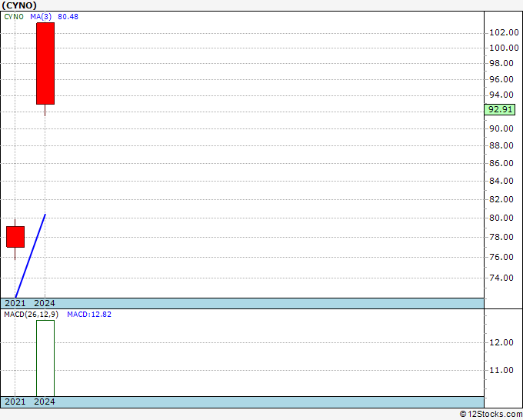523x420 pixels.
Task: Click the 94.00 price axis label
Action: (501, 95)
